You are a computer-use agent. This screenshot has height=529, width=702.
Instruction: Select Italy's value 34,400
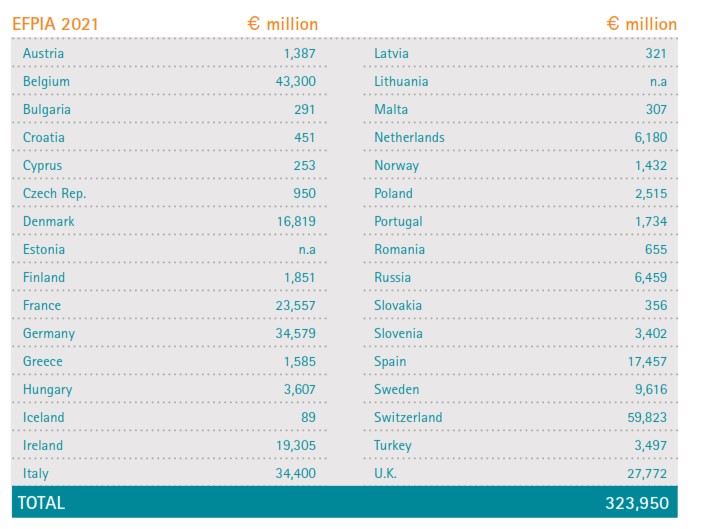point(295,473)
